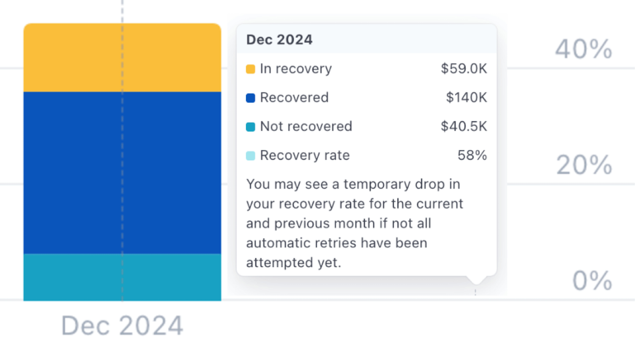Click the $40.5K Not recovered value
This screenshot has width=644, height=351.
tap(464, 126)
